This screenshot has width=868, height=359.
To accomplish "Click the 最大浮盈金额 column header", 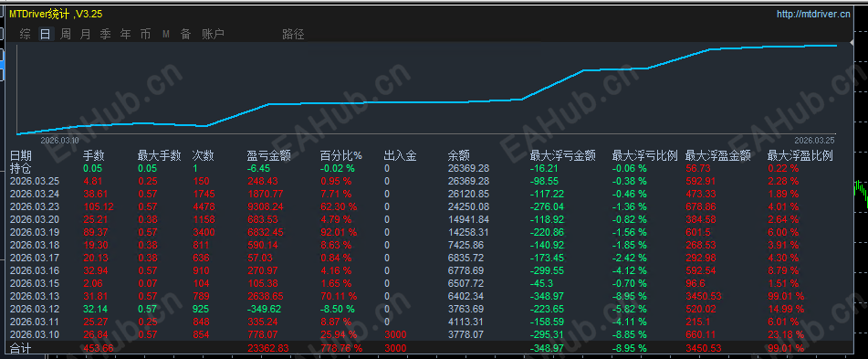I will [x=718, y=155].
